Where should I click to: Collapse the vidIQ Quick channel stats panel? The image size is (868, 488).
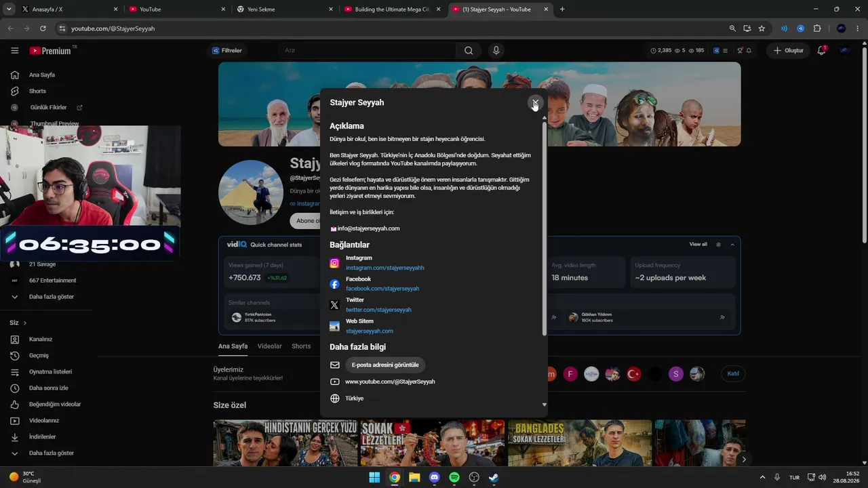click(x=732, y=244)
